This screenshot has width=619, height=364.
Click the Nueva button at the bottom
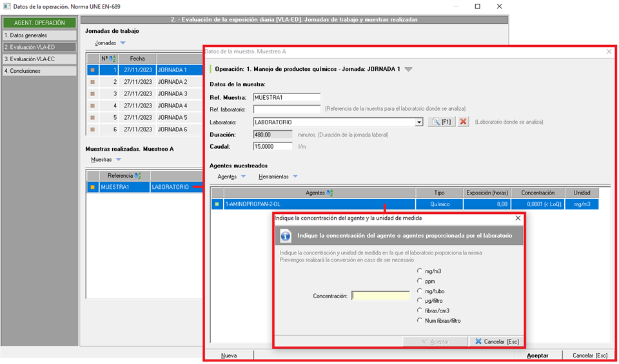tap(228, 355)
